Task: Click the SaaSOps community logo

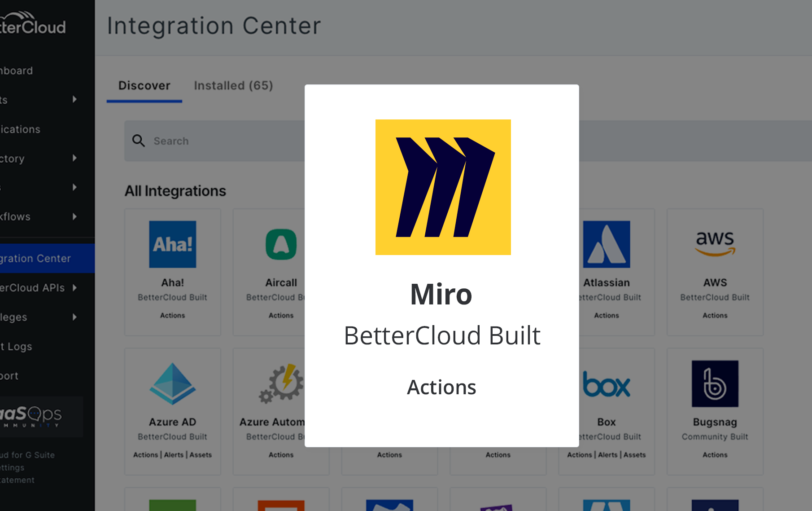Action: [31, 416]
